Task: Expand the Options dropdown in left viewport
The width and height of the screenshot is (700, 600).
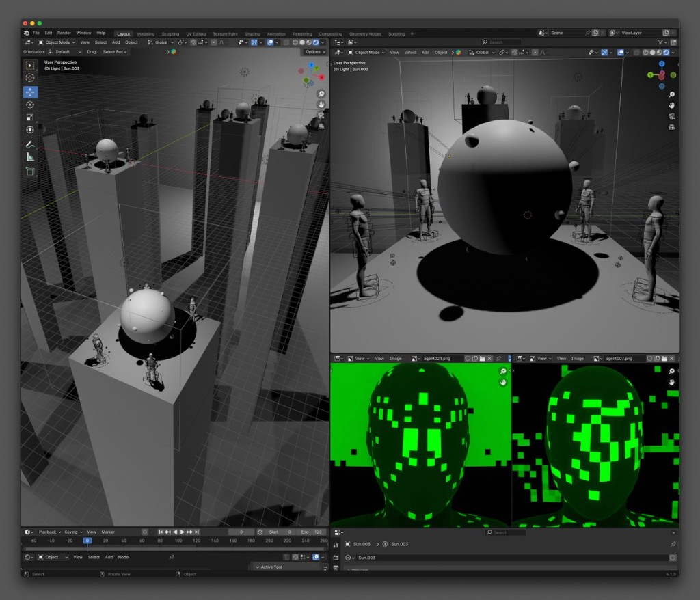Action: click(x=314, y=52)
